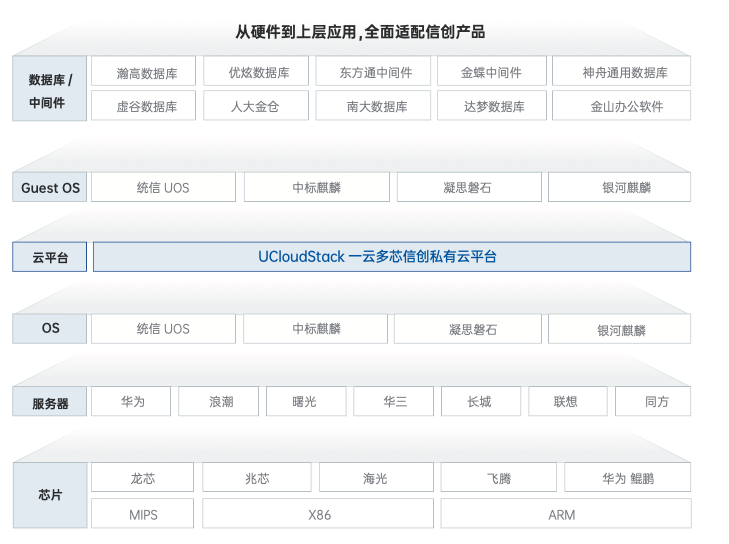729x544 pixels.
Task: Select 凝思磐石 in the OS row
Action: point(470,329)
